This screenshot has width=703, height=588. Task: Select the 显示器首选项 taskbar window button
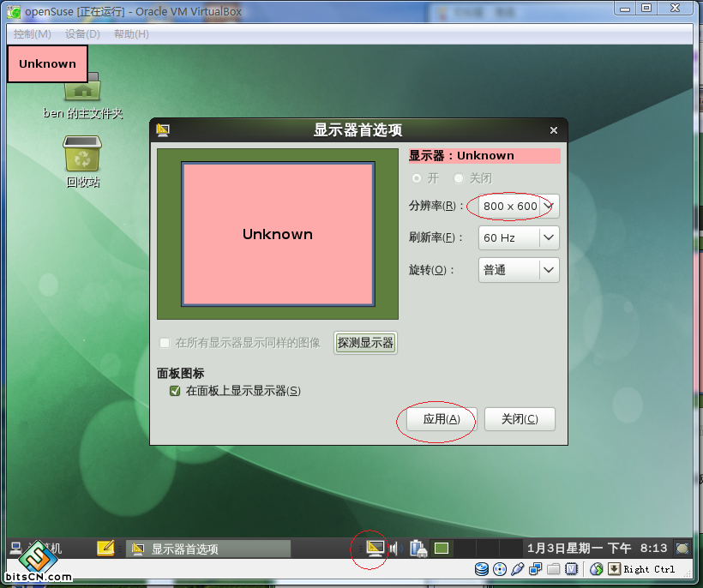pos(208,549)
